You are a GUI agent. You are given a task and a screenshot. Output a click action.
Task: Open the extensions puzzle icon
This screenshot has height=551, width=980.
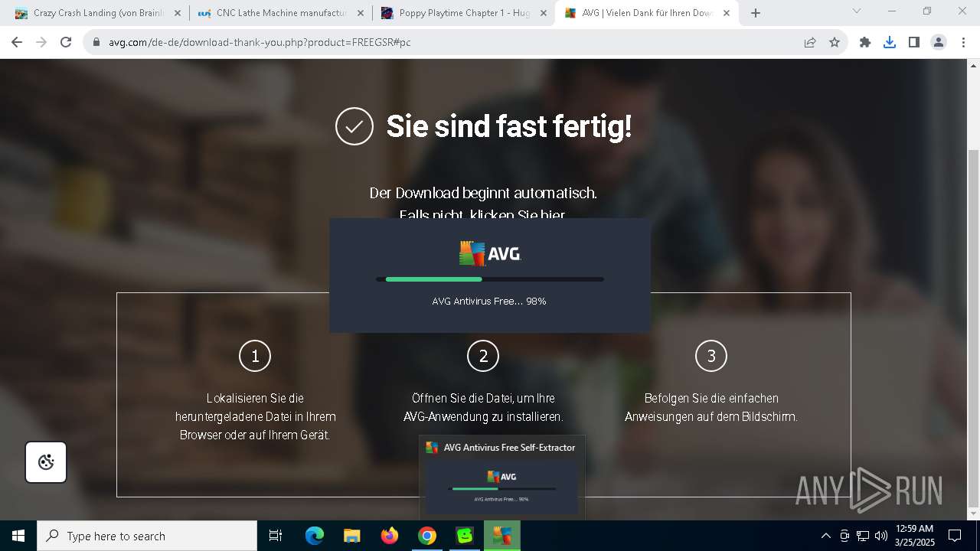coord(865,42)
